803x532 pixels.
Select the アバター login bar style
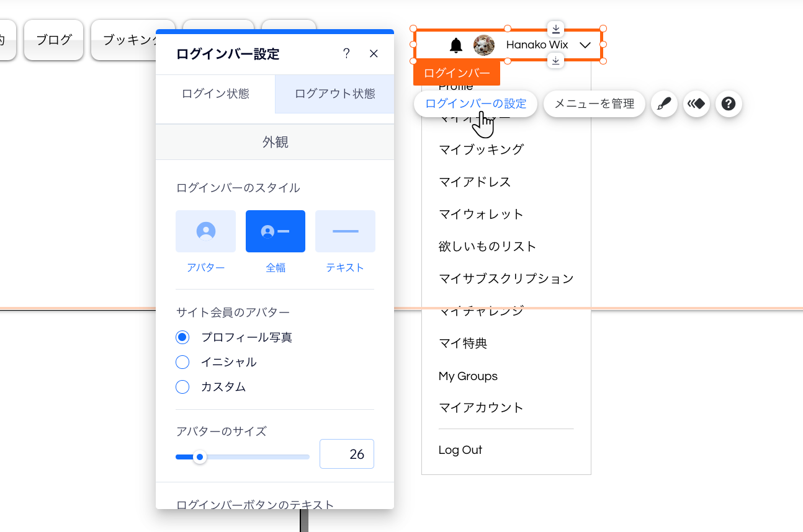click(205, 231)
